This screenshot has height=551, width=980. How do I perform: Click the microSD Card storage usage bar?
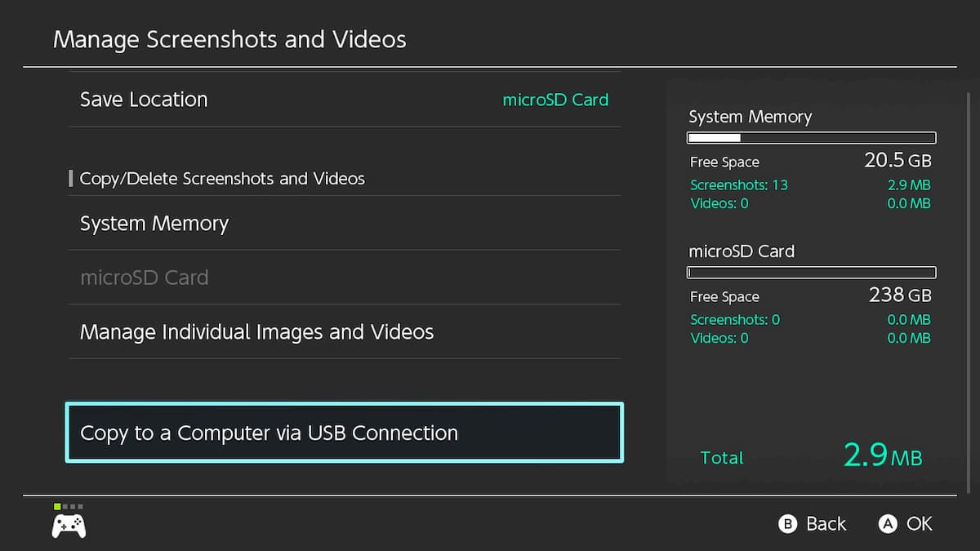pyautogui.click(x=811, y=273)
